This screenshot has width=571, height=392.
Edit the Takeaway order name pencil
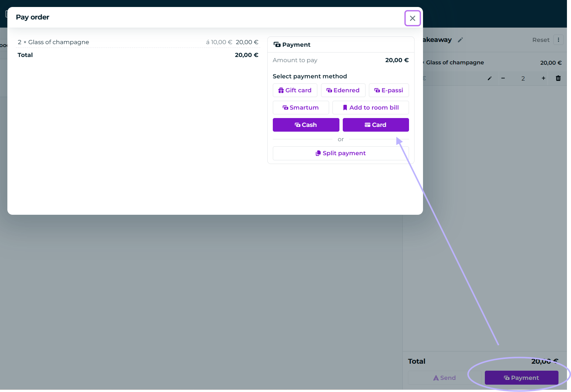[460, 40]
